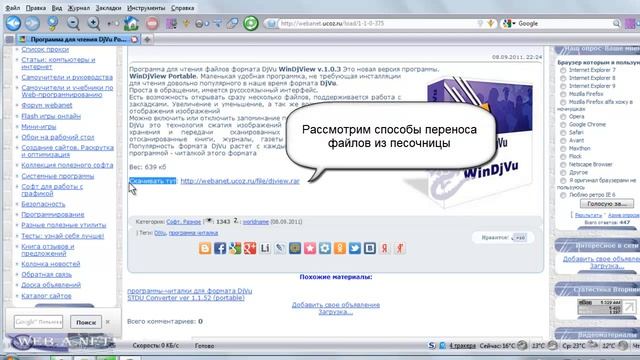Open the 4 трекера status bar link
Viewport: 640px width, 360px height.
(x=462, y=346)
